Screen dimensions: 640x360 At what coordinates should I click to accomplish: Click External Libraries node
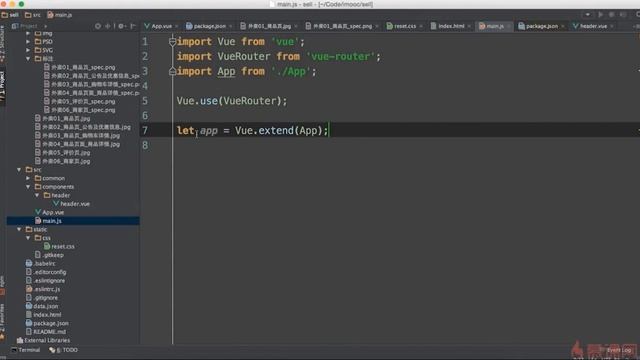point(43,340)
